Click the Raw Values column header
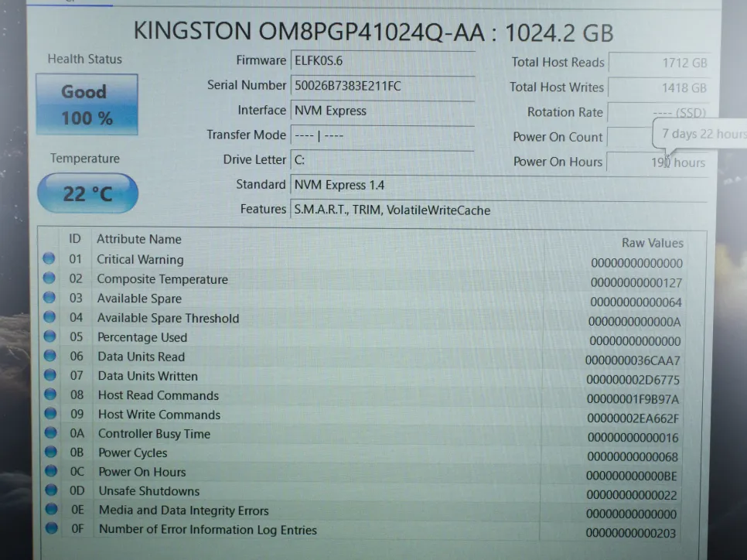This screenshot has height=560, width=747. tap(652, 243)
